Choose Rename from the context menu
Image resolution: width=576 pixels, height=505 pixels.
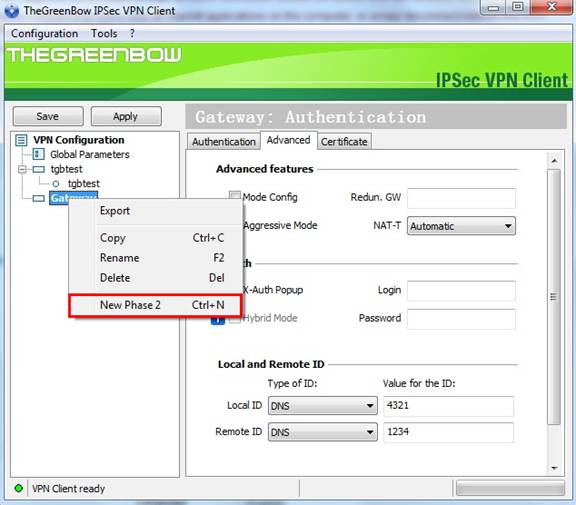[156, 258]
